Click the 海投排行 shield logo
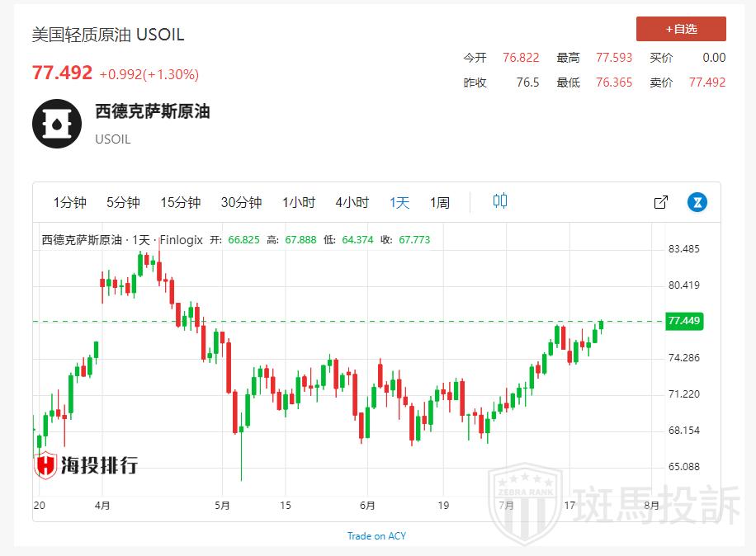Screen dimensions: 756x556 click(45, 465)
